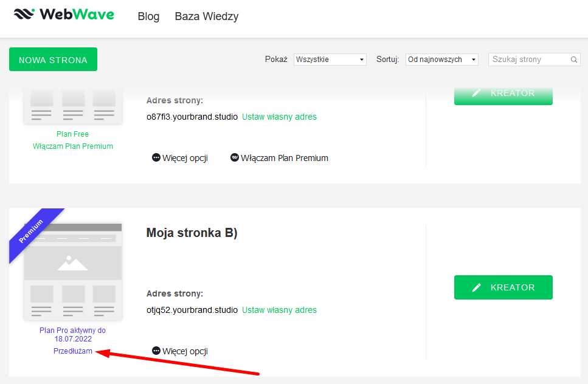Click Włączam Plan Premium under the thumbnail
This screenshot has width=588, height=384.
pos(72,146)
